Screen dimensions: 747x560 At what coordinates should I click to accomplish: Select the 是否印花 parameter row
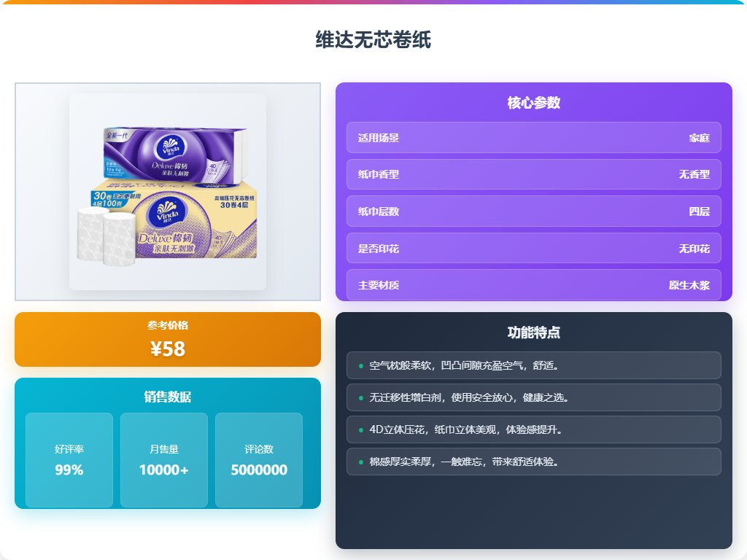tap(533, 248)
